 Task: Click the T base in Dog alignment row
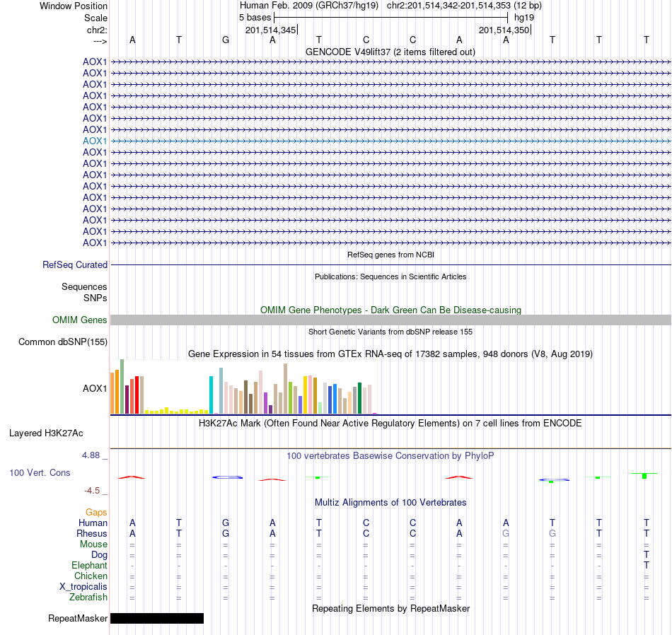tap(647, 555)
